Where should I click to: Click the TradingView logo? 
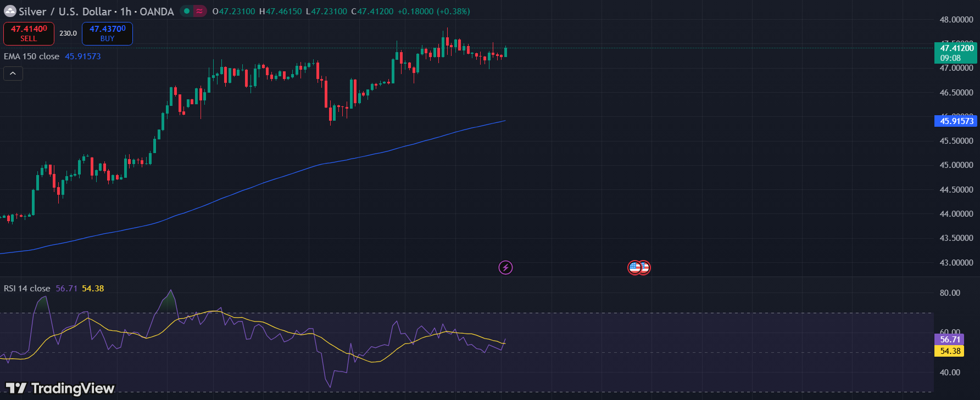(x=60, y=388)
